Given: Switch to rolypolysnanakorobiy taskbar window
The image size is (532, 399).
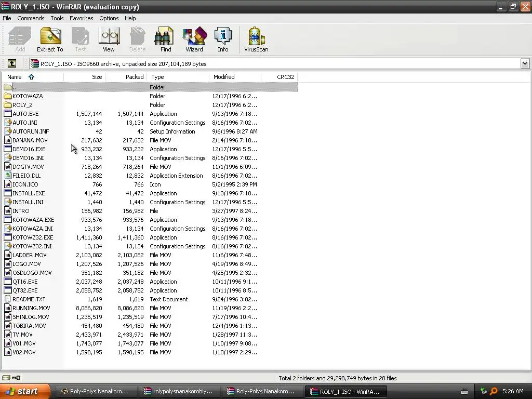Looking at the screenshot, I should 178,391.
